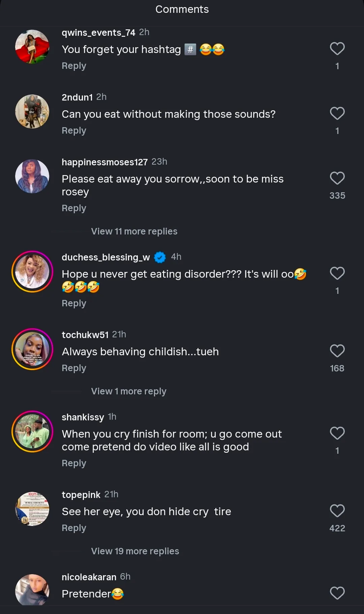Expand 'View 11 more replies'
Viewport: 364px width, 614px height.
coord(134,231)
